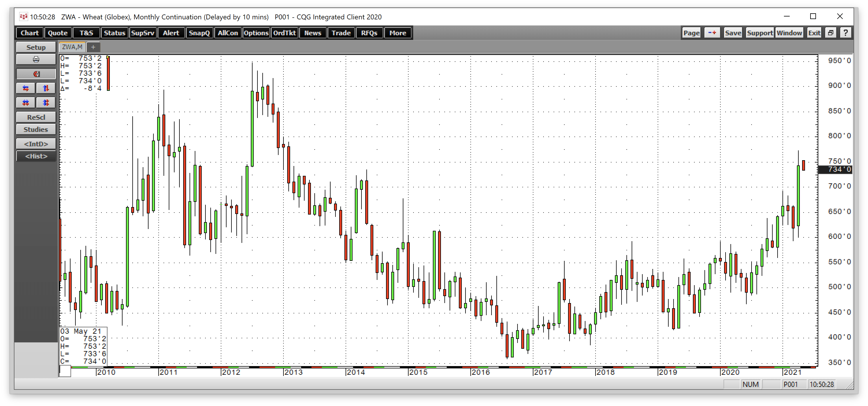Click the printer icon button
Viewport: 868px width, 406px height.
pyautogui.click(x=36, y=60)
